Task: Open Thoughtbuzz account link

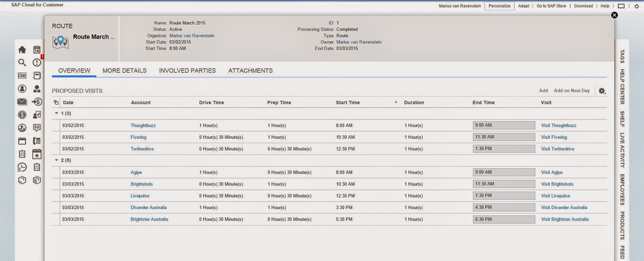Action: 143,125
